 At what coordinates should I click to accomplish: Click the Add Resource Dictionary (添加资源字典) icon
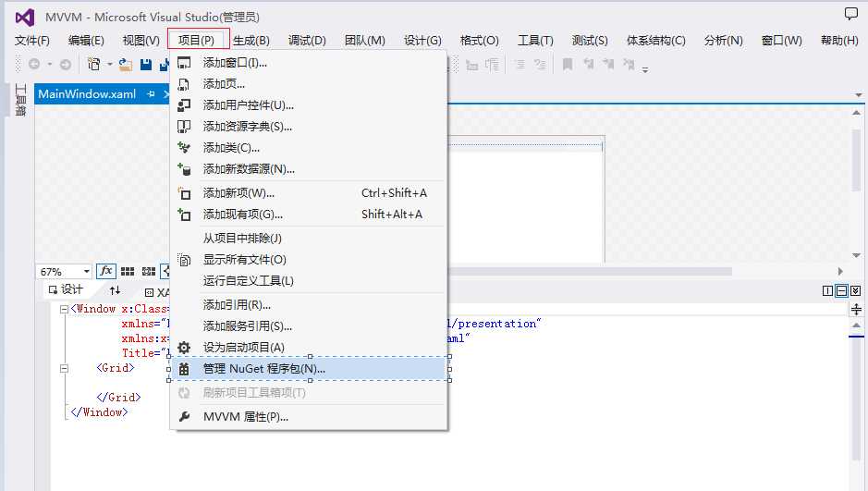(x=184, y=127)
